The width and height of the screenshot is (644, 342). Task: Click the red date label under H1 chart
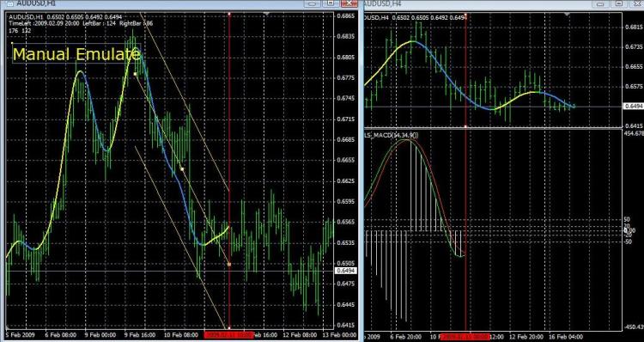coord(228,334)
